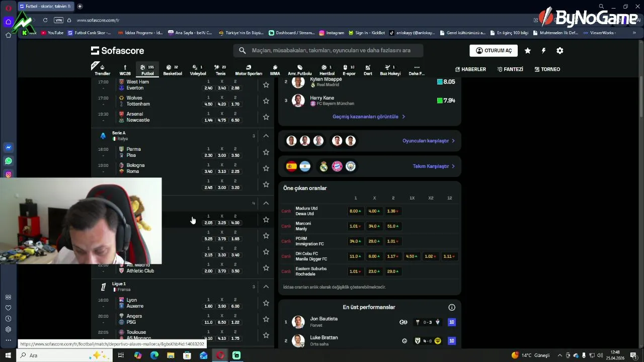Open WhatsApp in Opera sidebar

(x=8, y=161)
